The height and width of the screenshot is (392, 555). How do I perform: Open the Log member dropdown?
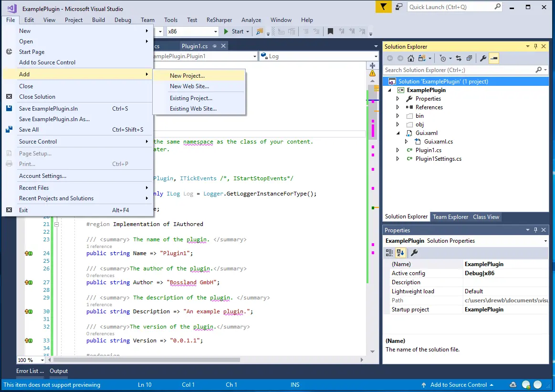coord(376,56)
